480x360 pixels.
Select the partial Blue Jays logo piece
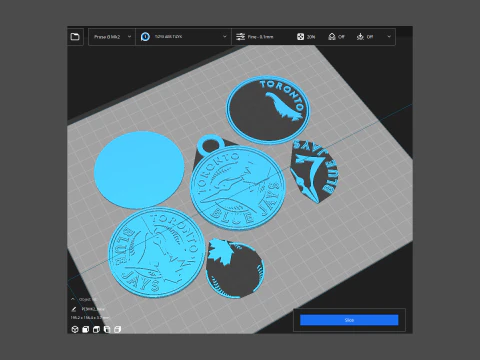coord(314,171)
